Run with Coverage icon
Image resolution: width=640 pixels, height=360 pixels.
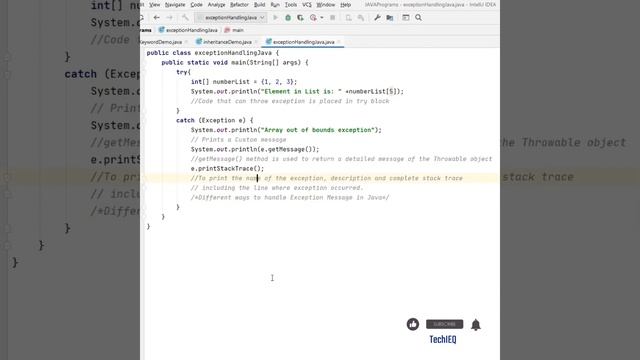click(x=300, y=18)
